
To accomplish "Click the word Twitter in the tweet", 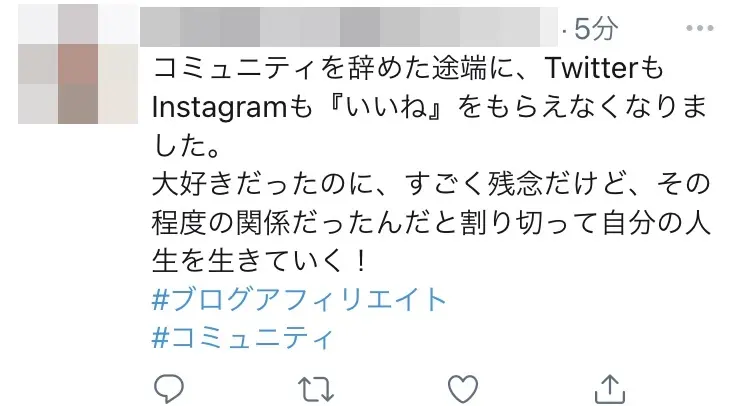I will click(x=592, y=68).
